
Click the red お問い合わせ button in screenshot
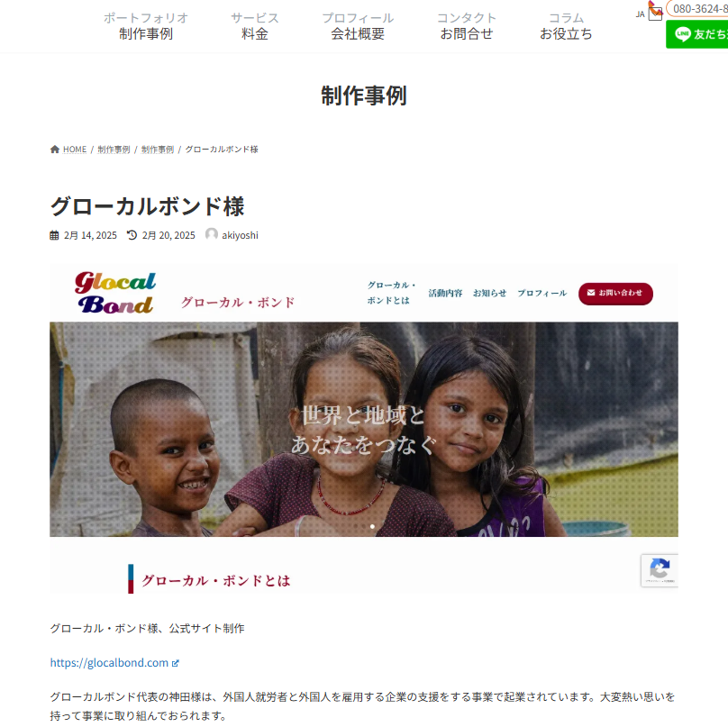(x=615, y=294)
